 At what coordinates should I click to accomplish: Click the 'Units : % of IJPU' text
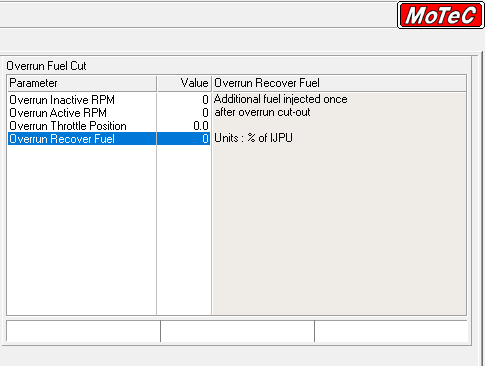[253, 138]
